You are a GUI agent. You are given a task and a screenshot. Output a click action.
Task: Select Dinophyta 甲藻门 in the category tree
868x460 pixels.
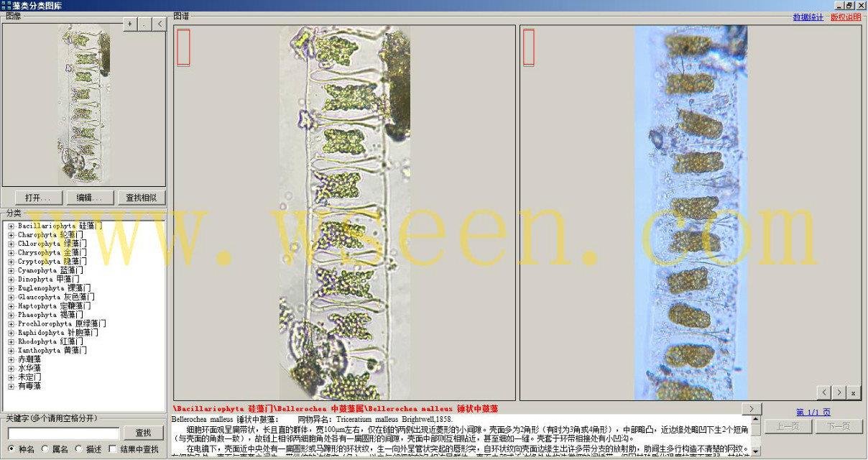coord(48,280)
